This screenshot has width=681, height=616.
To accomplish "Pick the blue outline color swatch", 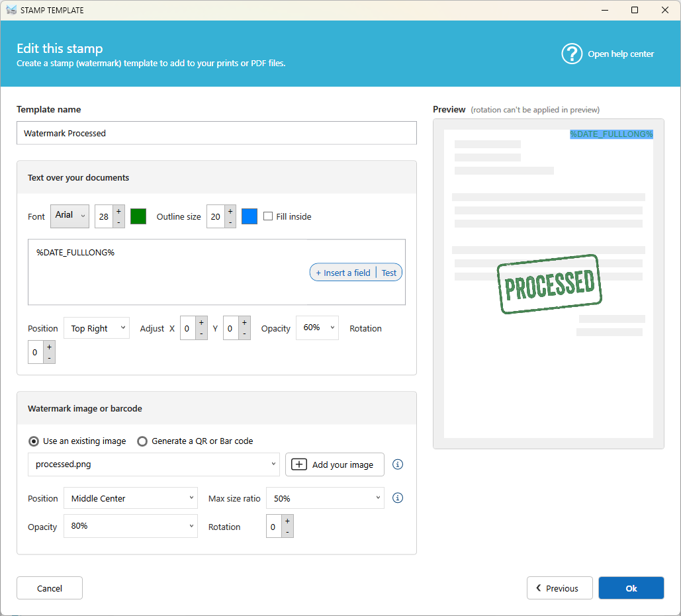I will (250, 216).
